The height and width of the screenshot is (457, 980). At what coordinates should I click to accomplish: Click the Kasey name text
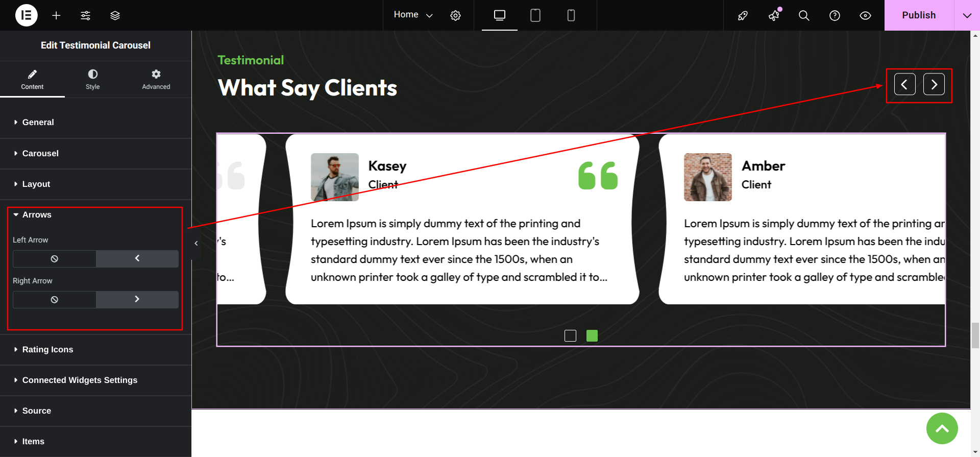[x=387, y=166]
